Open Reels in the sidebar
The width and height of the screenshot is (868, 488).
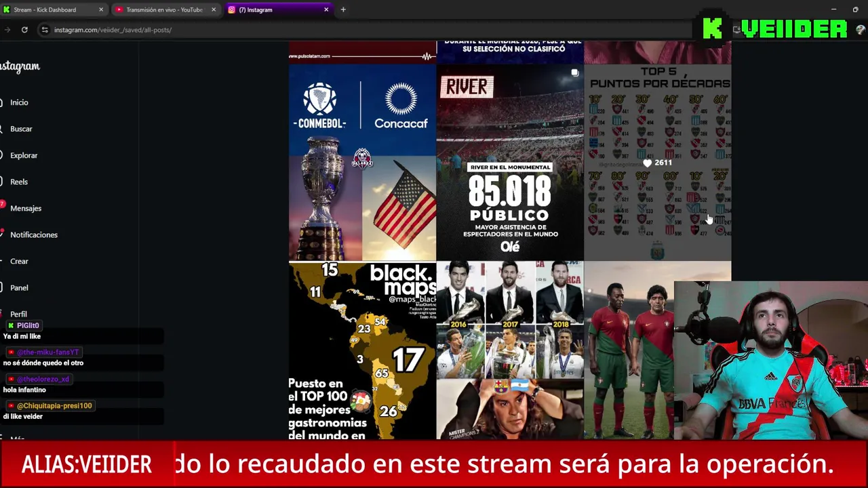coord(19,182)
